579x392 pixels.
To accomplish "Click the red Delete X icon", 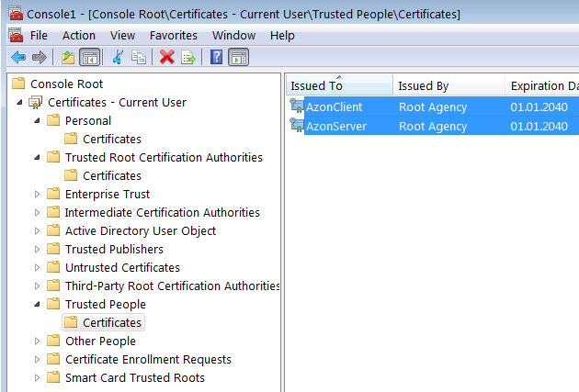I will coord(166,57).
